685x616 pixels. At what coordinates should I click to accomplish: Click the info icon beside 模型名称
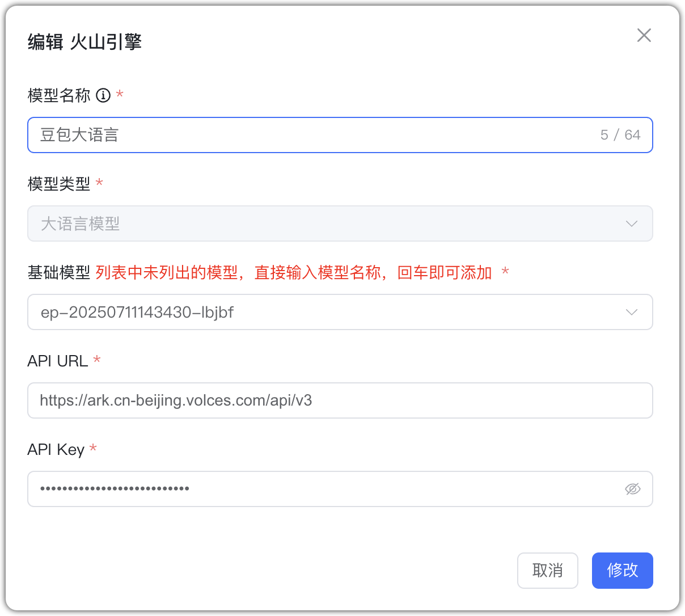(x=103, y=95)
